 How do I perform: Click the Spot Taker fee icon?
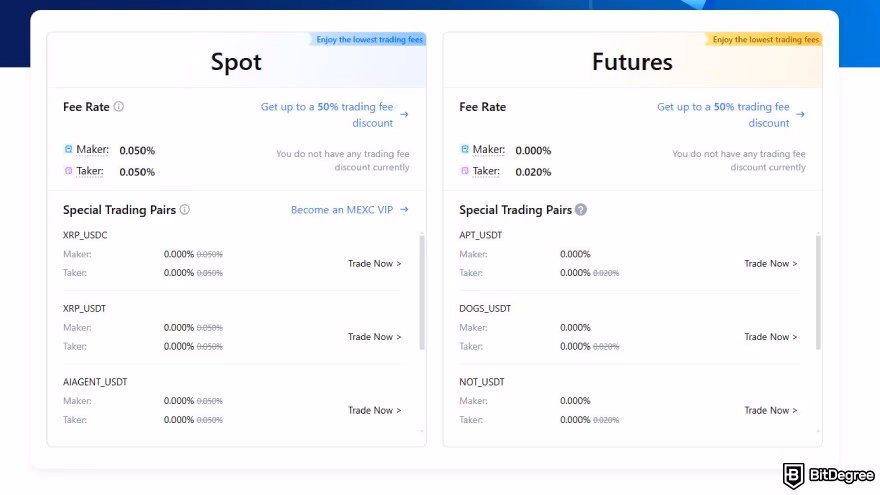[x=68, y=171]
